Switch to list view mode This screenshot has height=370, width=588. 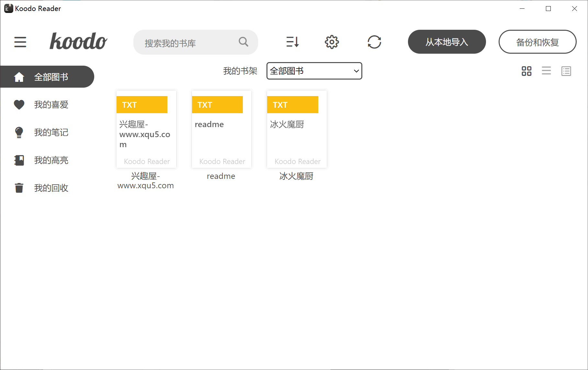546,71
